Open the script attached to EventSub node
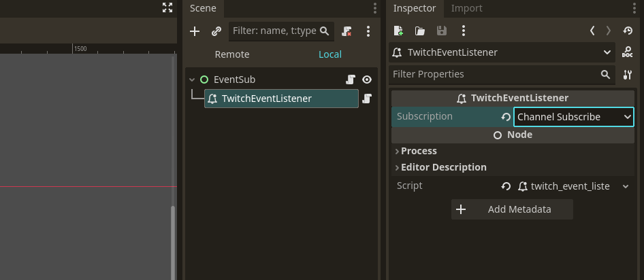The height and width of the screenshot is (280, 644). click(350, 80)
